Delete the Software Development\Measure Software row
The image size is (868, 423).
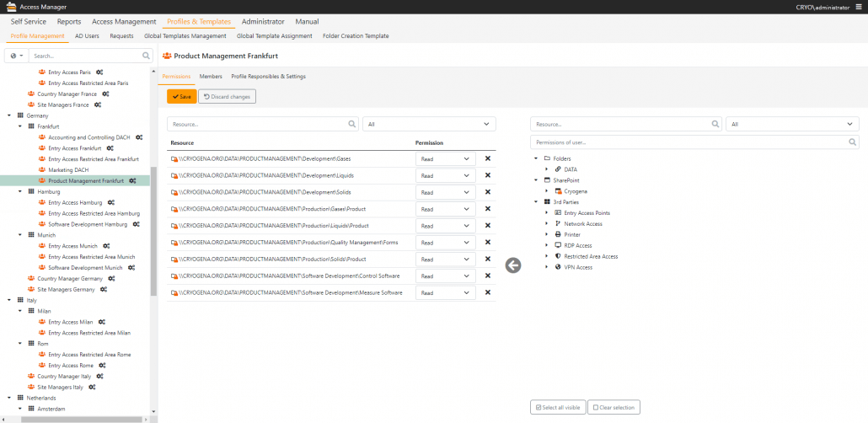click(x=487, y=293)
